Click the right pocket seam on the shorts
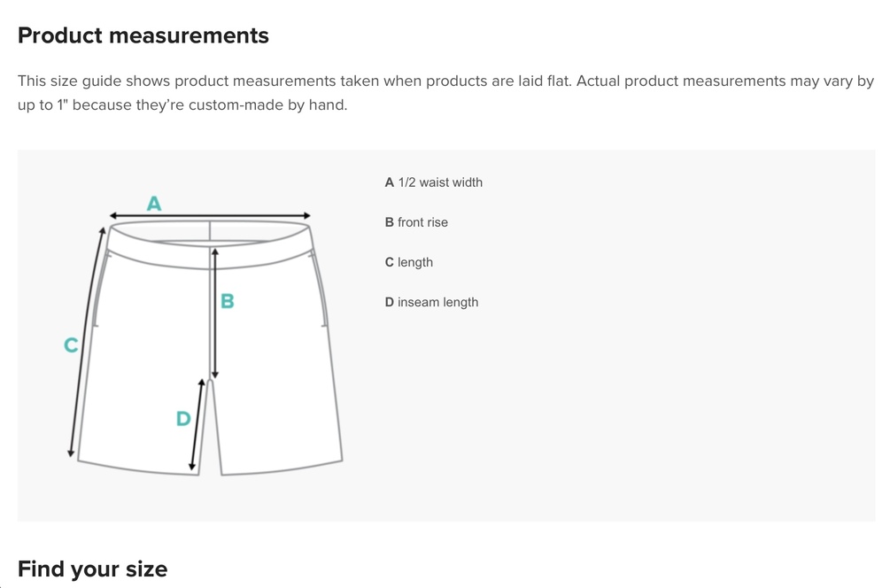The width and height of the screenshot is (890, 588). pos(321,288)
